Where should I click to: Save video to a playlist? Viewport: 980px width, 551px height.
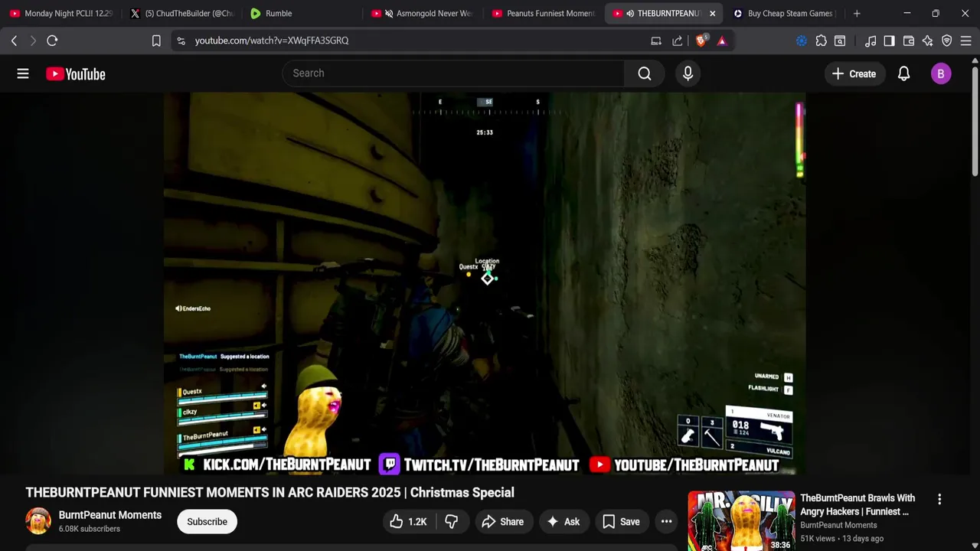pyautogui.click(x=621, y=522)
